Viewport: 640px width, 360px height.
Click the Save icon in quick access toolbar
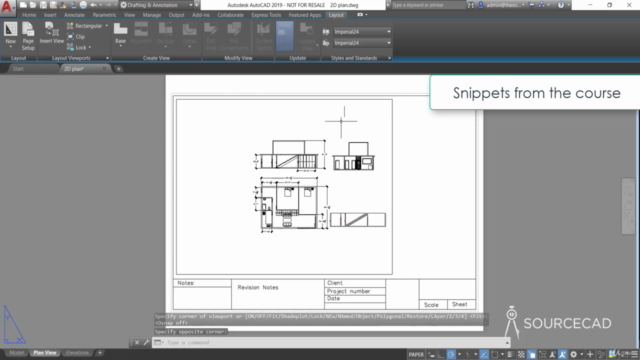tap(43, 5)
